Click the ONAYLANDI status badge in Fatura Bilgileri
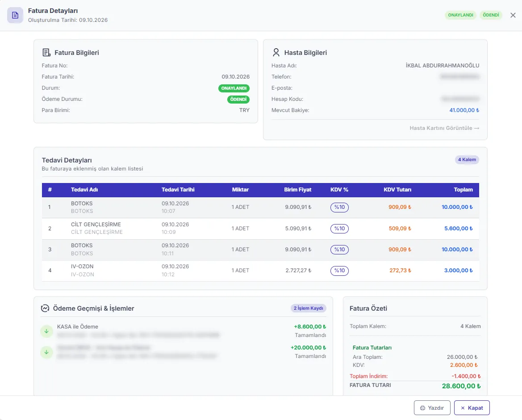The image size is (522, 420). point(234,88)
